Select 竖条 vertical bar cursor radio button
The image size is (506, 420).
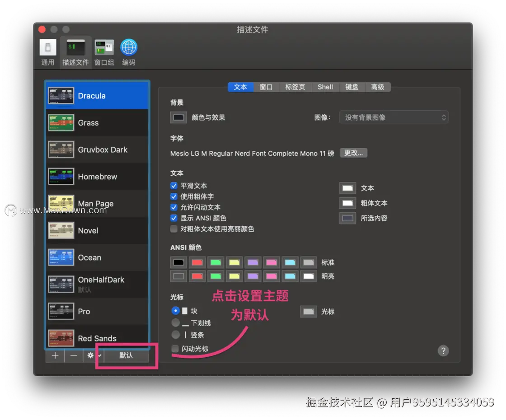tap(176, 335)
